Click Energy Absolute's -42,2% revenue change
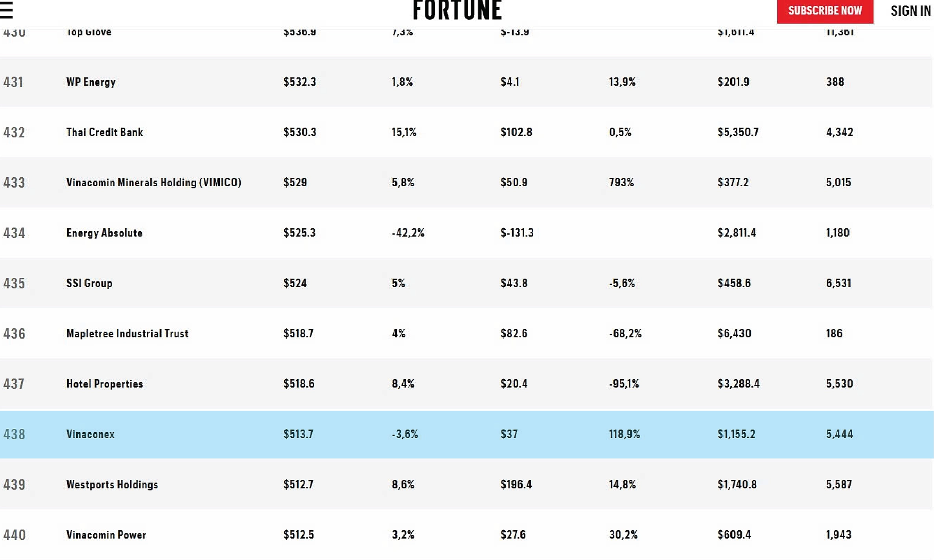The image size is (934, 560). [x=408, y=233]
